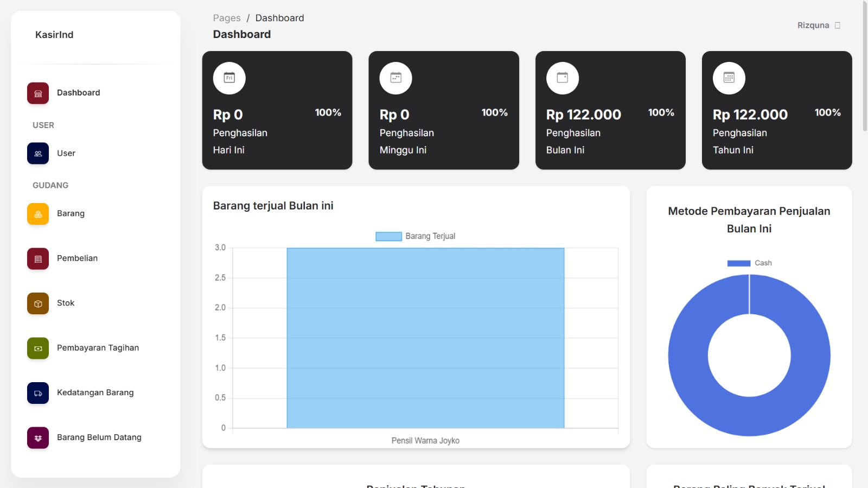
Task: Open the Rizquna user menu
Action: (818, 26)
